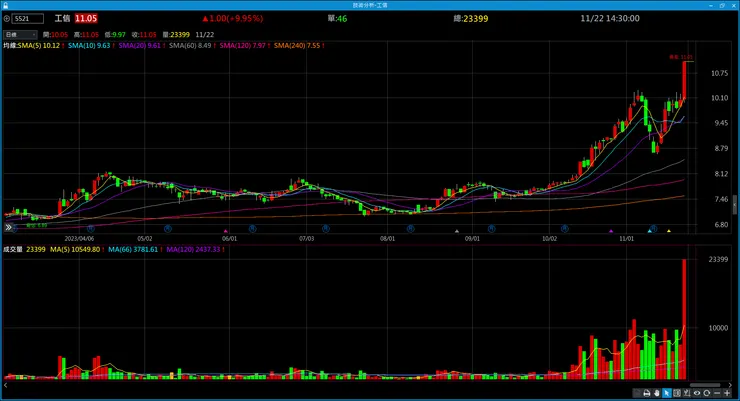Click the SMA(5) 10.12 label
Image resolution: width=740 pixels, height=401 pixels.
[x=39, y=46]
